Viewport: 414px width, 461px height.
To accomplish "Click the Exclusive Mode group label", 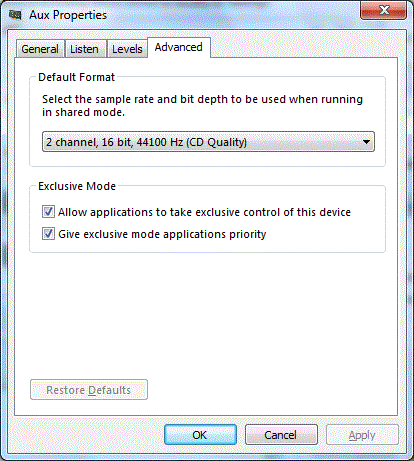I will pos(77,186).
